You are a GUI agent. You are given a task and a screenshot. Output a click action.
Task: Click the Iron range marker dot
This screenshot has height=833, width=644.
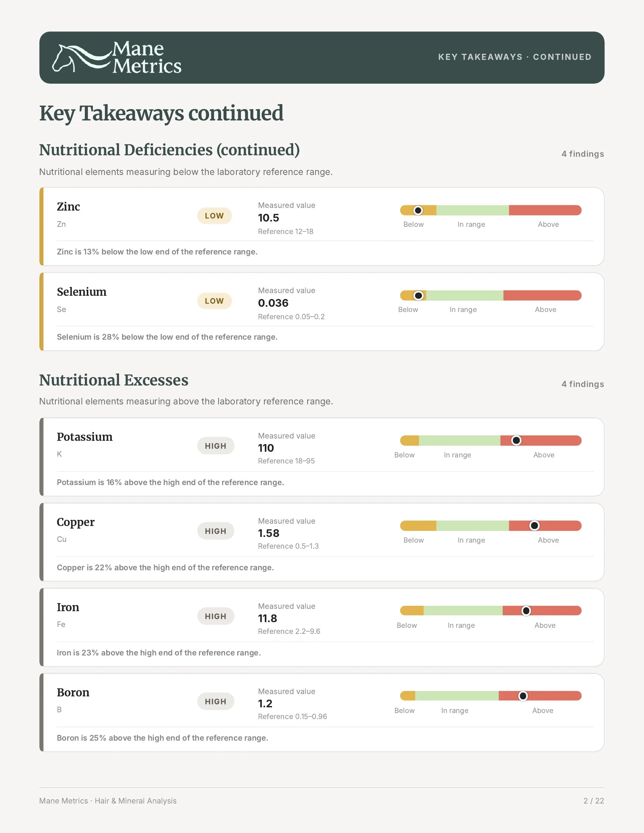click(x=526, y=611)
